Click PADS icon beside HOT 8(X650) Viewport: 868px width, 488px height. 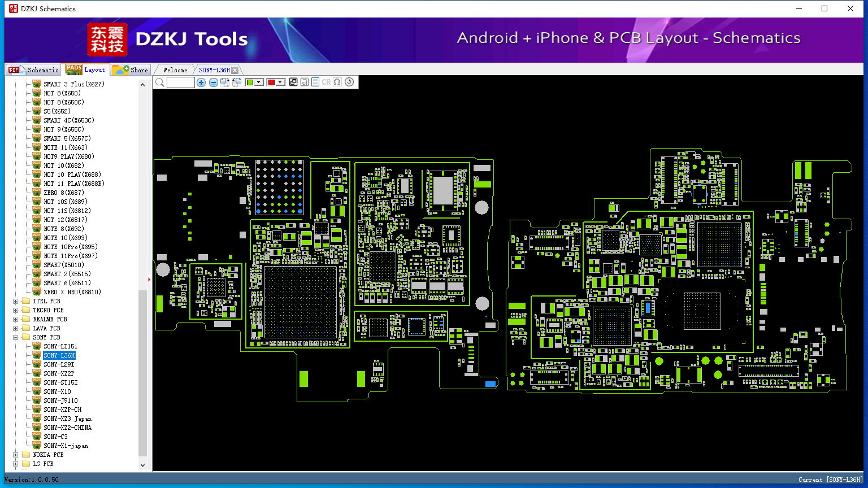[x=36, y=93]
